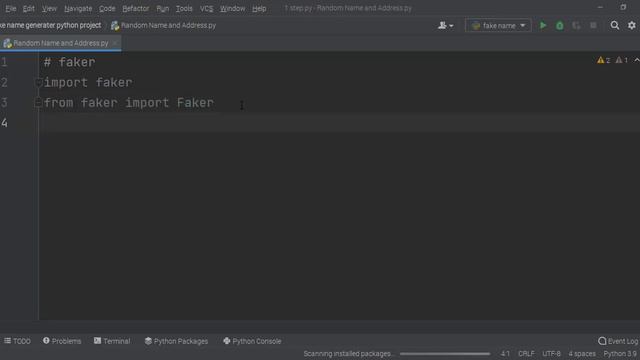Open the Terminal tool window
This screenshot has height=360, width=640.
(x=112, y=341)
